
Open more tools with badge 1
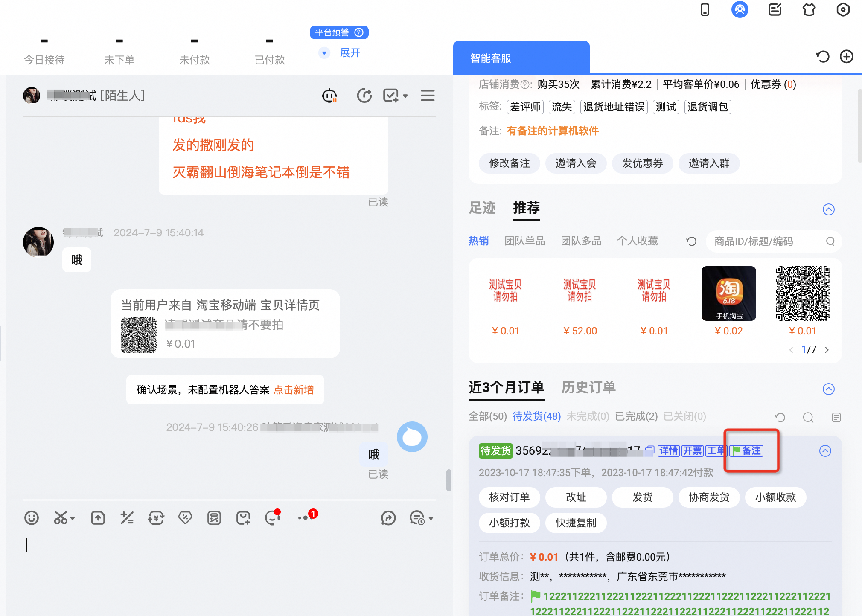pos(307,516)
